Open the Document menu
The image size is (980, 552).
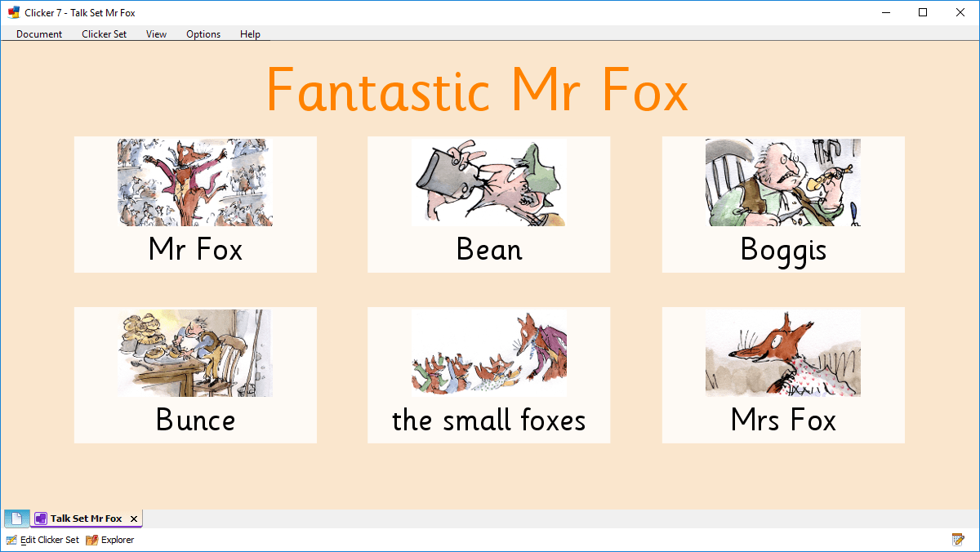coord(39,34)
